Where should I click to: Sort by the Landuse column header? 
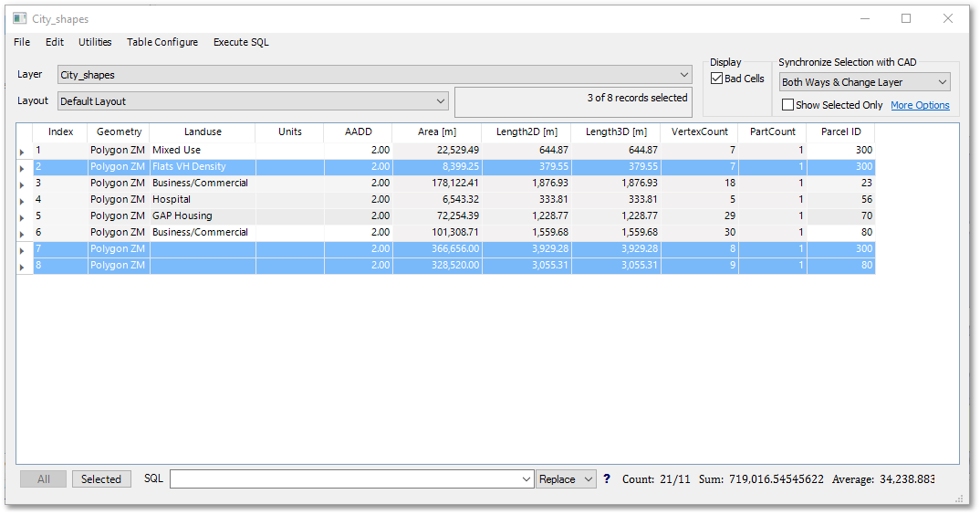(203, 132)
